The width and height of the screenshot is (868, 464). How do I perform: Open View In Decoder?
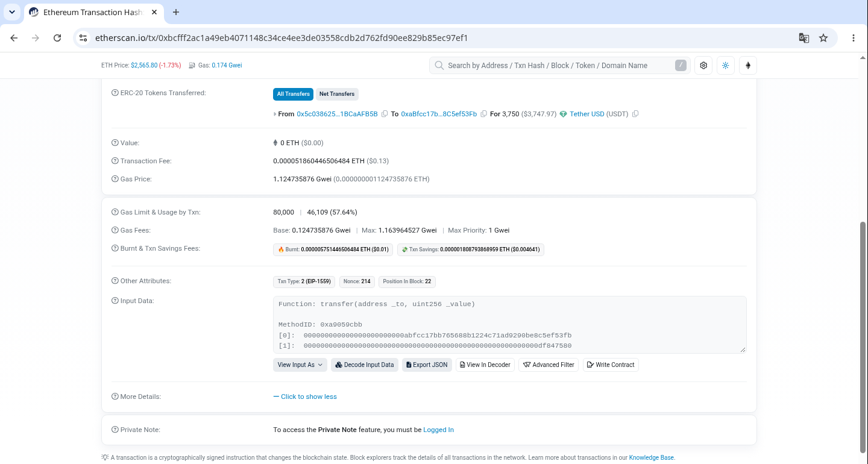click(485, 365)
